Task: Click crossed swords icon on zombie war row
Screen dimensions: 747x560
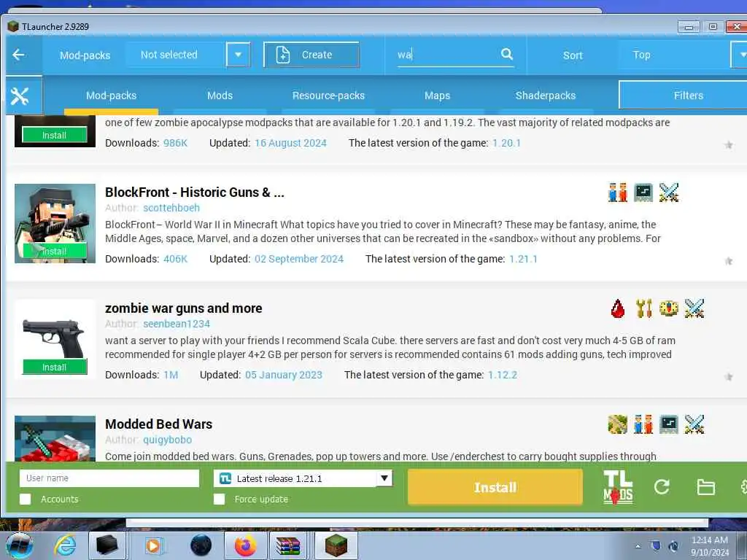Action: 694,308
